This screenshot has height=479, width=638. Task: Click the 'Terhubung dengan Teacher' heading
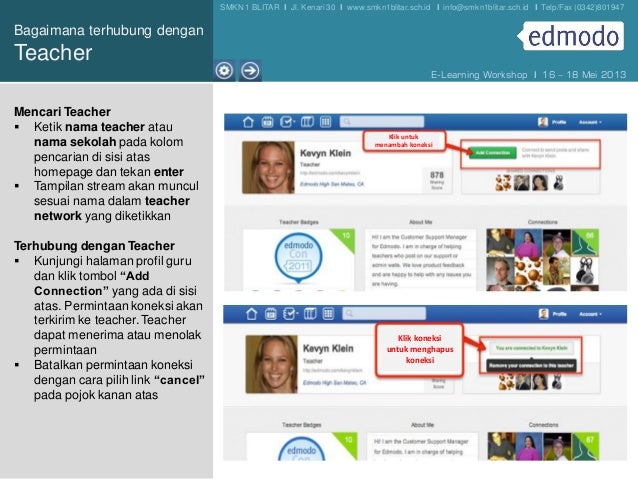tap(94, 246)
